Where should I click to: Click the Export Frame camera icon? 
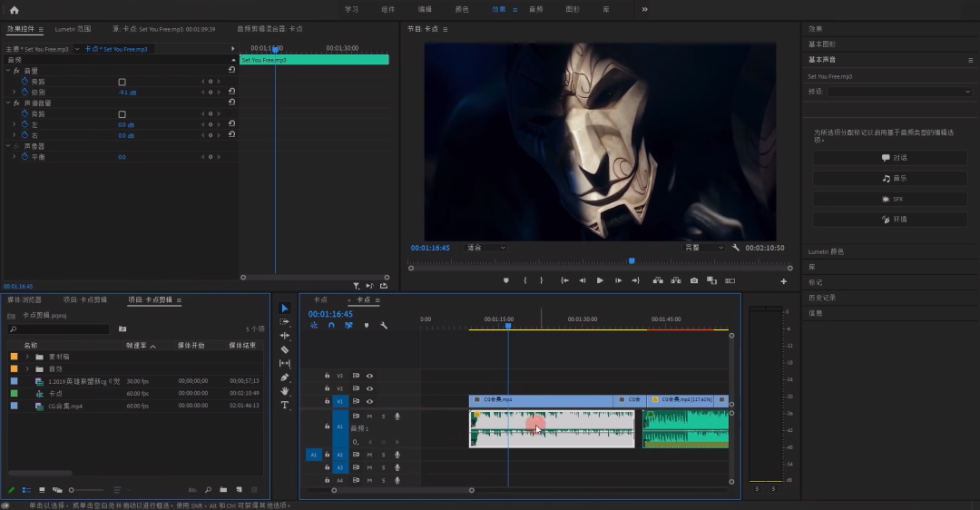coord(694,280)
